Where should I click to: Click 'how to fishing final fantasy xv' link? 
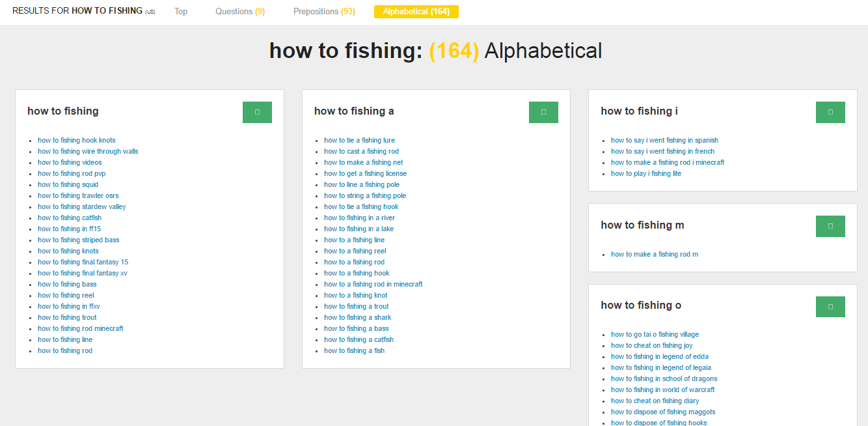(x=83, y=273)
